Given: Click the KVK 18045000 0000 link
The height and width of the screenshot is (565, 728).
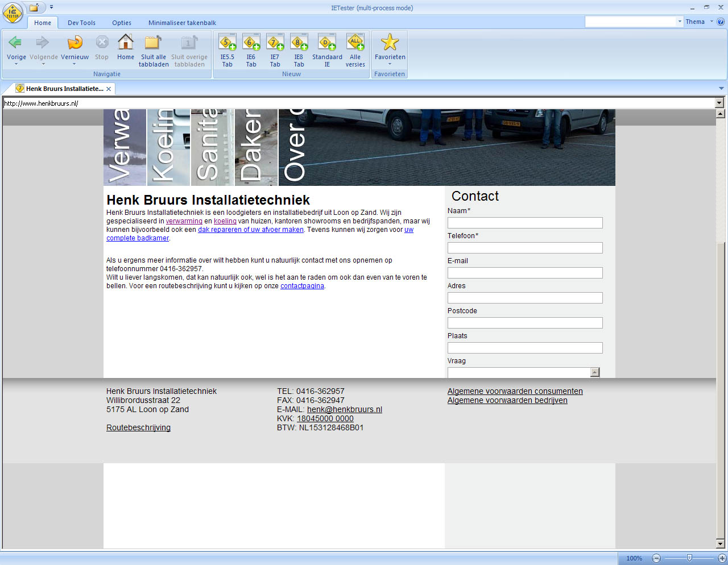Looking at the screenshot, I should coord(325,418).
